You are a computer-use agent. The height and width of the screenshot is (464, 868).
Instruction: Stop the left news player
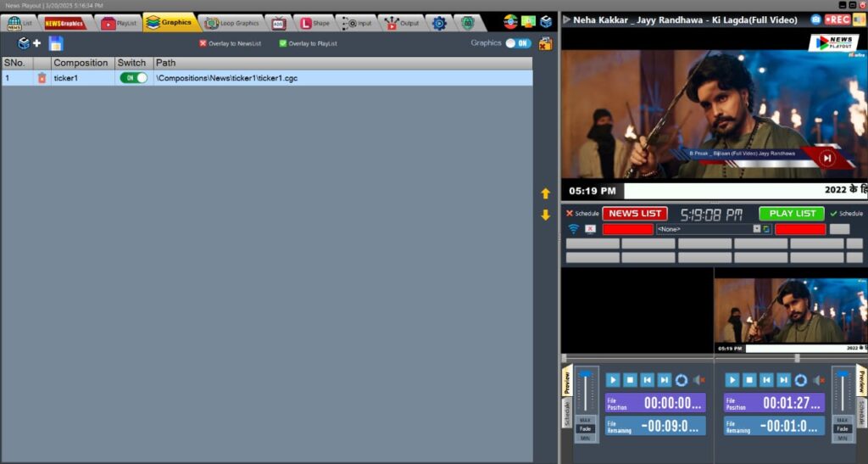pyautogui.click(x=630, y=380)
